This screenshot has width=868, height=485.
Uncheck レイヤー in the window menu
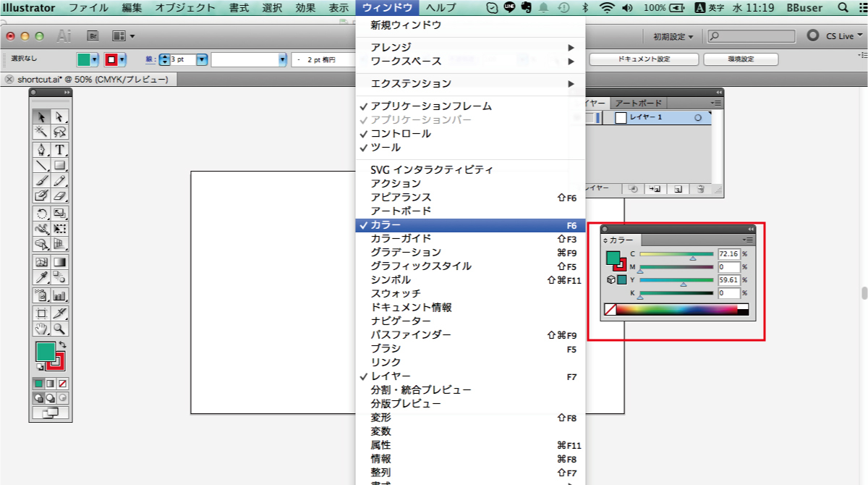coord(470,376)
